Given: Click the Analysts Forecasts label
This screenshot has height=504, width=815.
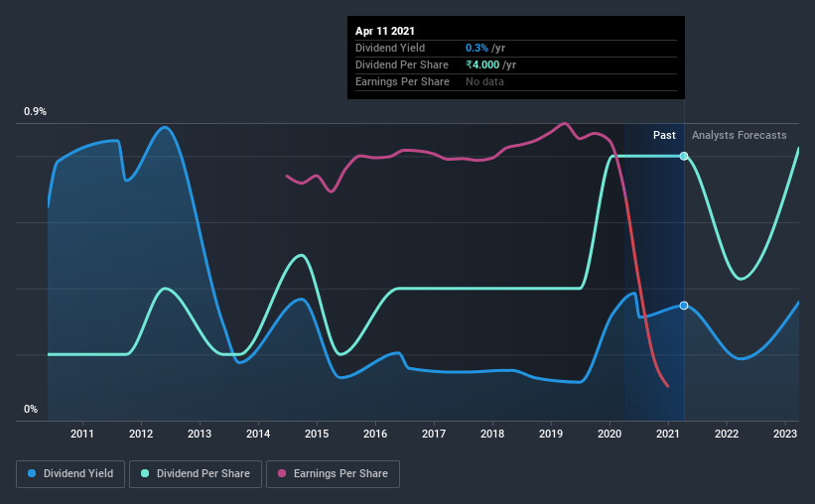Looking at the screenshot, I should (x=739, y=135).
